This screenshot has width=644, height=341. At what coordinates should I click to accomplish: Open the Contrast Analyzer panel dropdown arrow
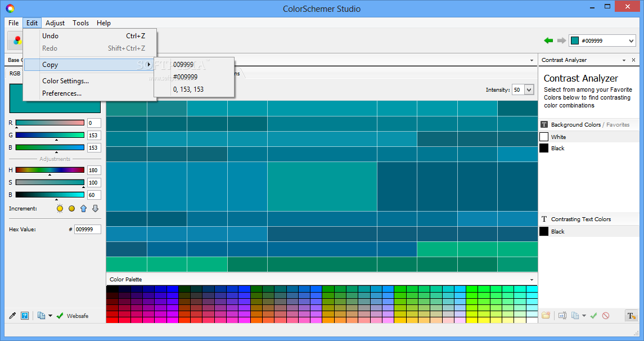coord(624,60)
